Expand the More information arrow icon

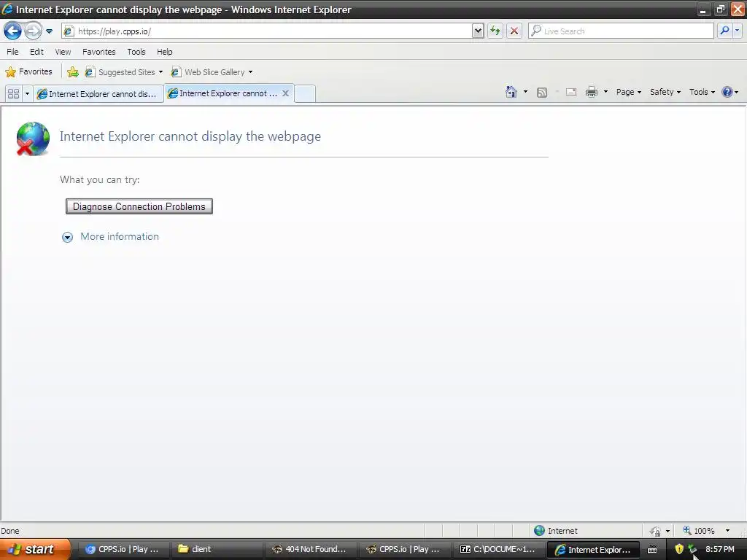68,237
